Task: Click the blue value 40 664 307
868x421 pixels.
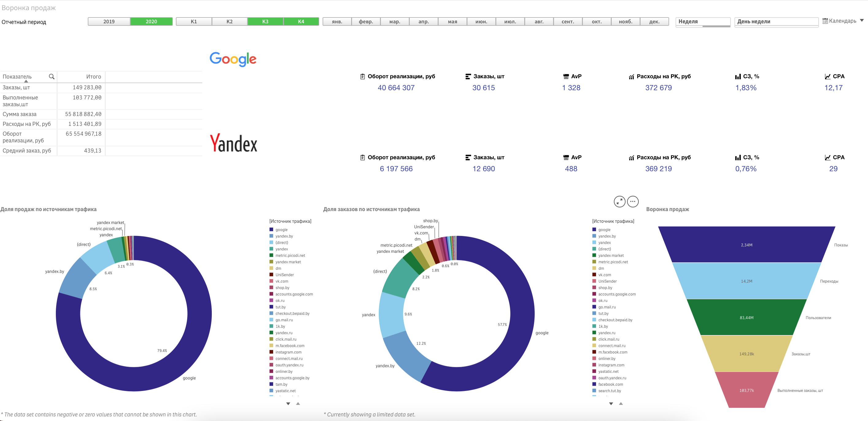Action: coord(396,87)
